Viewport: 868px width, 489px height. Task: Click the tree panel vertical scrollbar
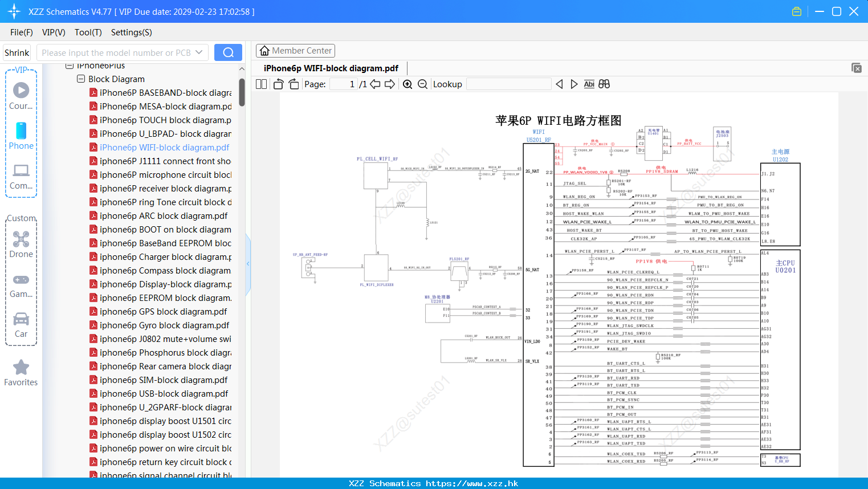[x=242, y=92]
